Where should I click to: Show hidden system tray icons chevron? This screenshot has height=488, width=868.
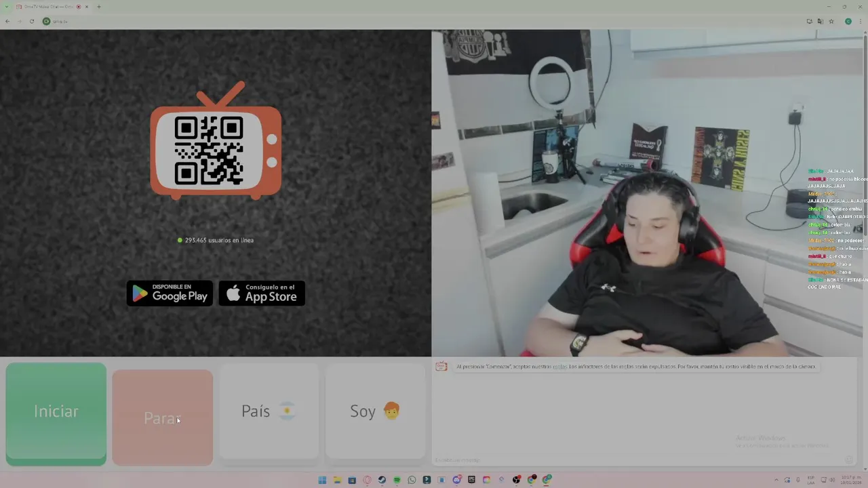point(776,480)
